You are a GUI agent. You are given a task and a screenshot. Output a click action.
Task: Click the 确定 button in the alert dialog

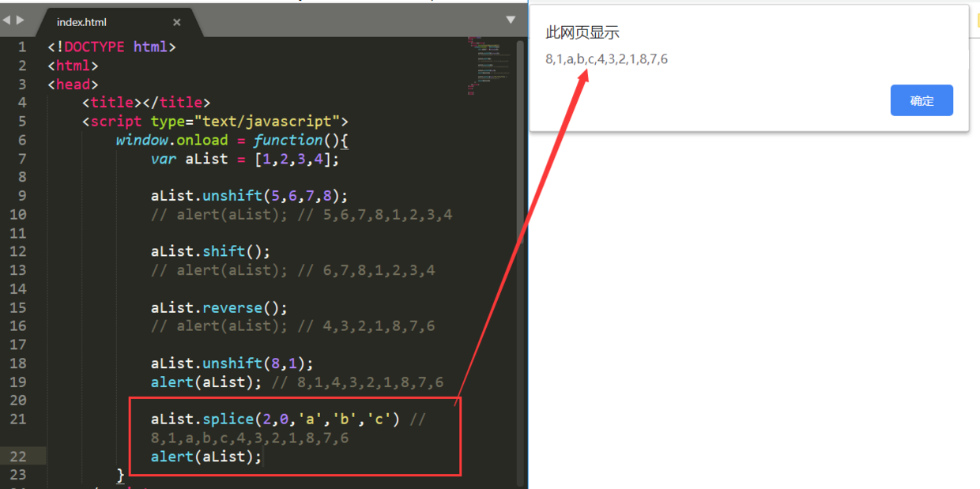point(922,100)
